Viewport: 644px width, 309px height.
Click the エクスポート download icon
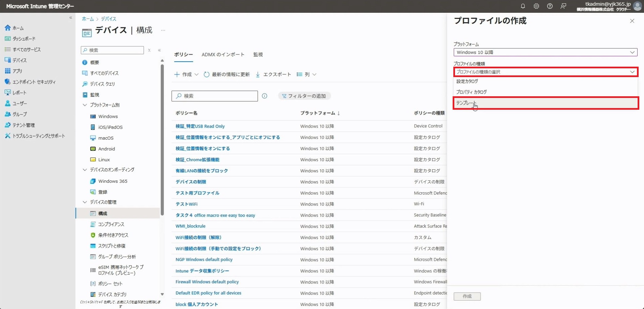258,74
